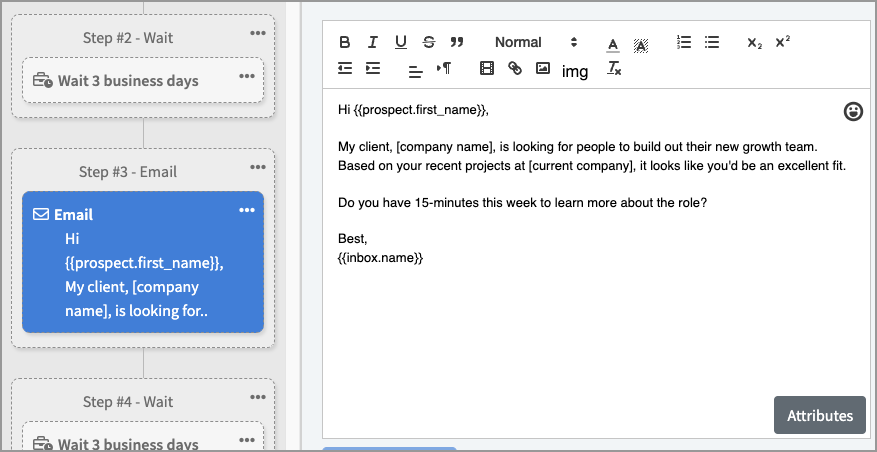Apply subscript formatting
Image resolution: width=877 pixels, height=452 pixels.
click(754, 42)
